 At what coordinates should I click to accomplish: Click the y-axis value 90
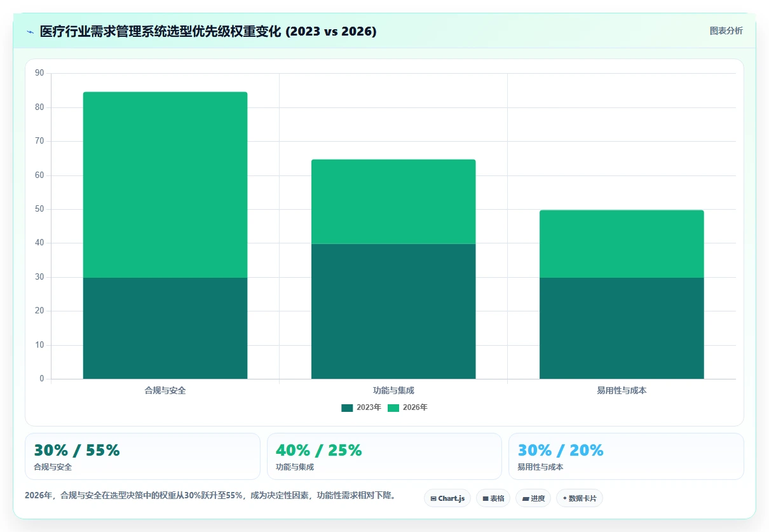(39, 73)
